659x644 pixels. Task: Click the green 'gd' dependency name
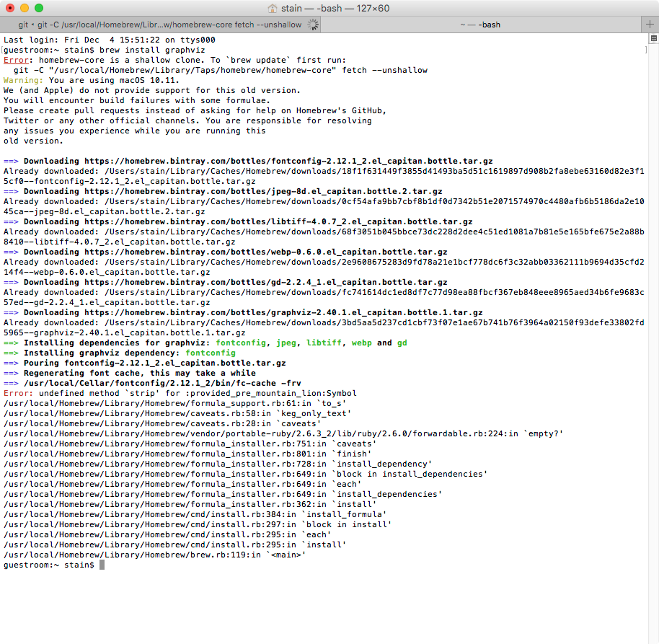(402, 343)
